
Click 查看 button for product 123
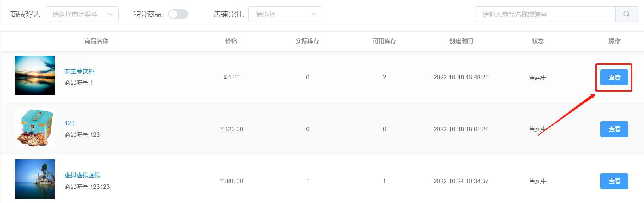click(x=614, y=129)
